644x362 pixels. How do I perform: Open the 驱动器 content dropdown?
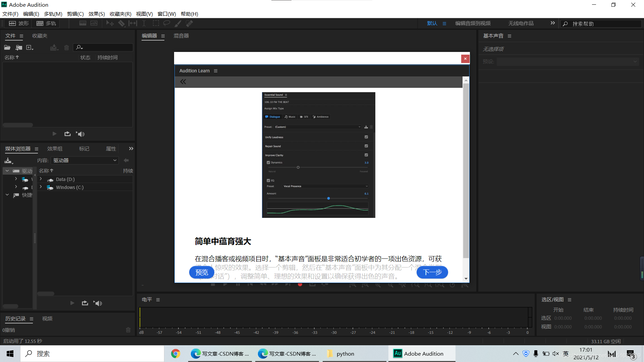point(85,161)
